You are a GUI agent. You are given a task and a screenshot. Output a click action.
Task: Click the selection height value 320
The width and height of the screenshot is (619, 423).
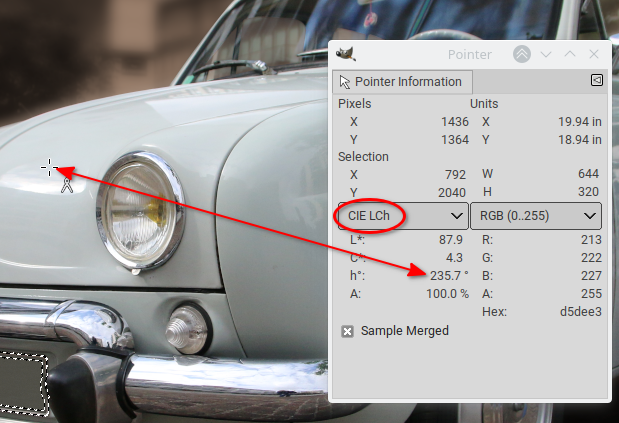589,192
